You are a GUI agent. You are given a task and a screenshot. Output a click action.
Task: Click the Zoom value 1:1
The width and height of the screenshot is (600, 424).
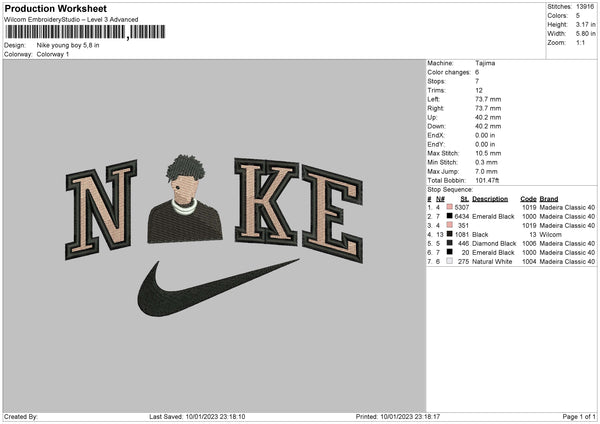[580, 42]
